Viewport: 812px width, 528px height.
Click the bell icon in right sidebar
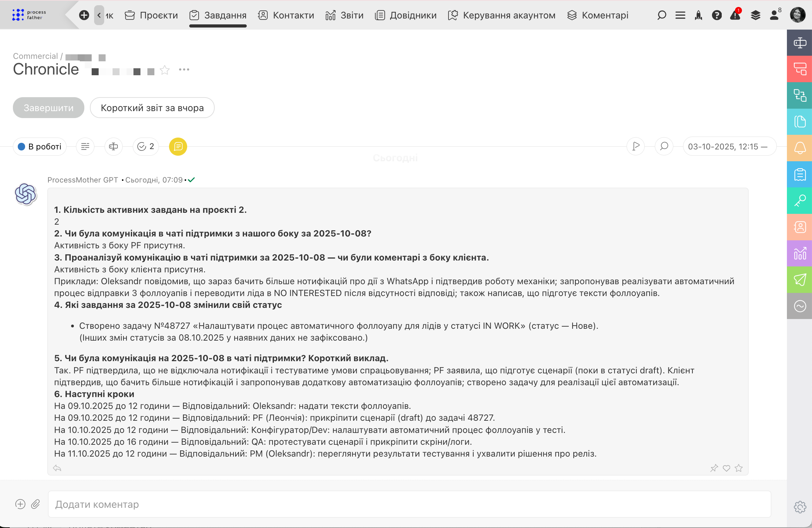800,148
